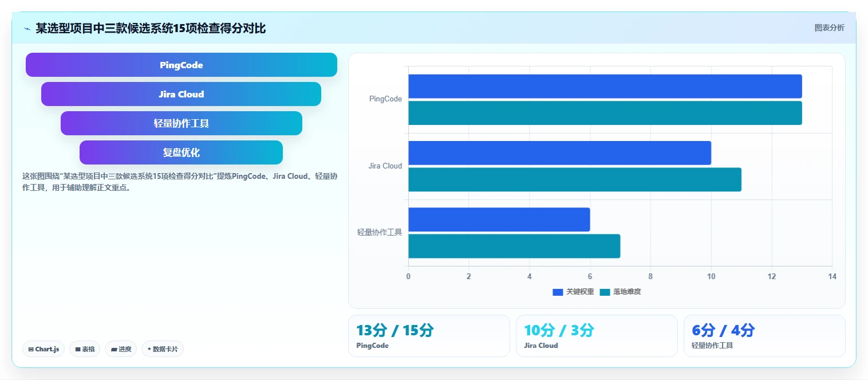Click 轻量协作工具 落地难度 teal bar
This screenshot has width=868, height=380.
[x=514, y=246]
